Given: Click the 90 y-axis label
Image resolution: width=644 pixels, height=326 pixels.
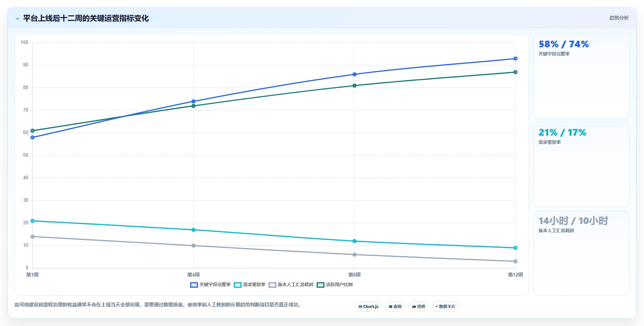Looking at the screenshot, I should pos(26,65).
